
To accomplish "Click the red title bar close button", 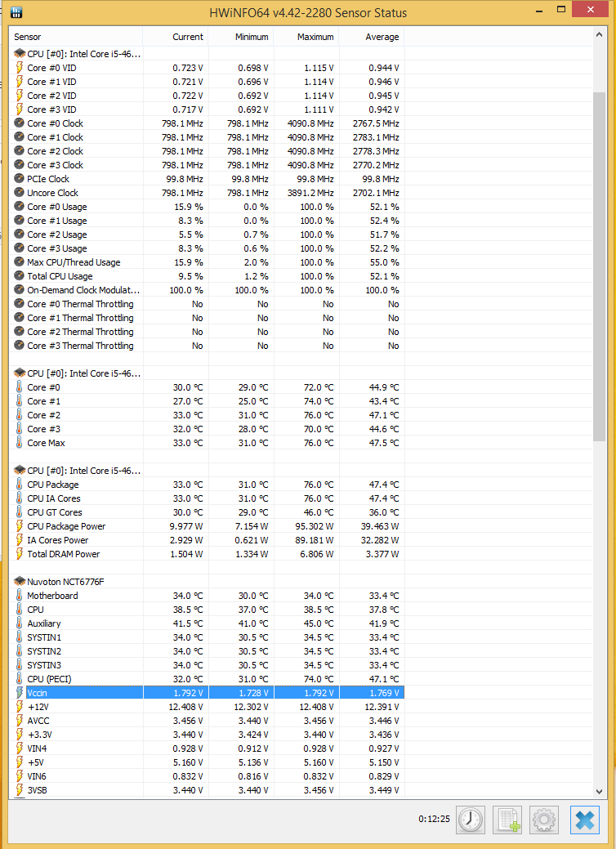I will point(591,9).
